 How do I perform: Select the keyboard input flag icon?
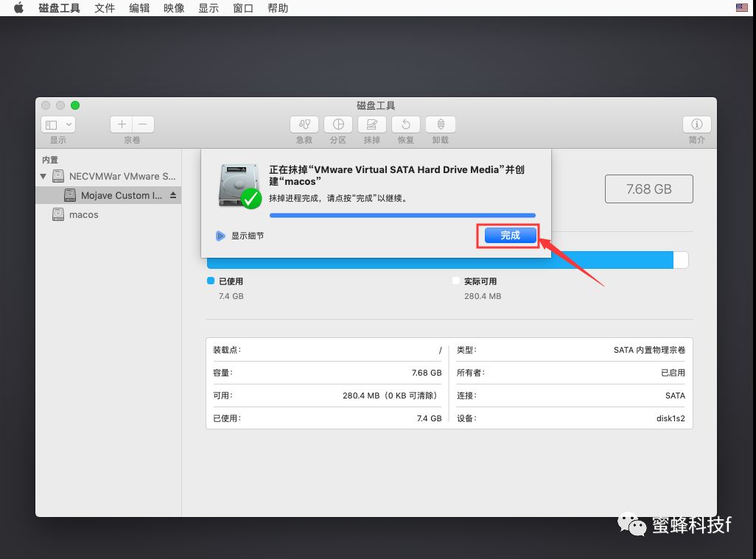[741, 8]
